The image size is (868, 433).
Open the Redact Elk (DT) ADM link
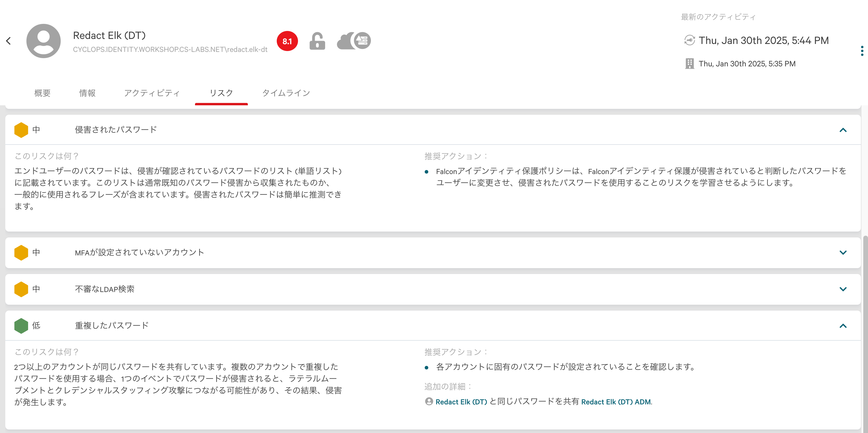(616, 402)
